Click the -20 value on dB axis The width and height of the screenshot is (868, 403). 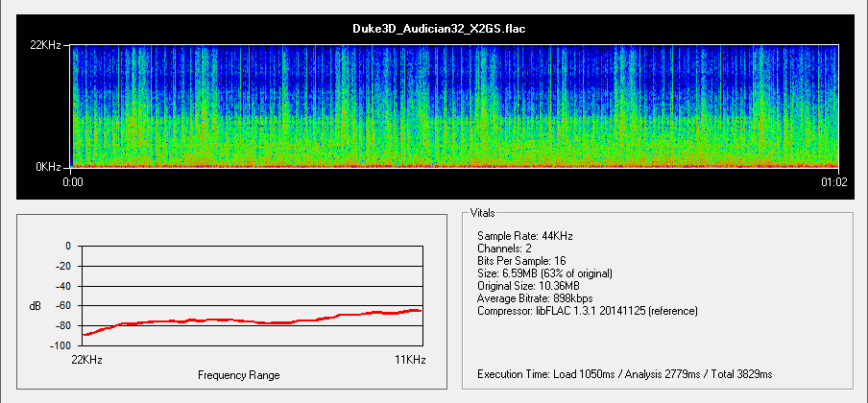click(x=62, y=266)
